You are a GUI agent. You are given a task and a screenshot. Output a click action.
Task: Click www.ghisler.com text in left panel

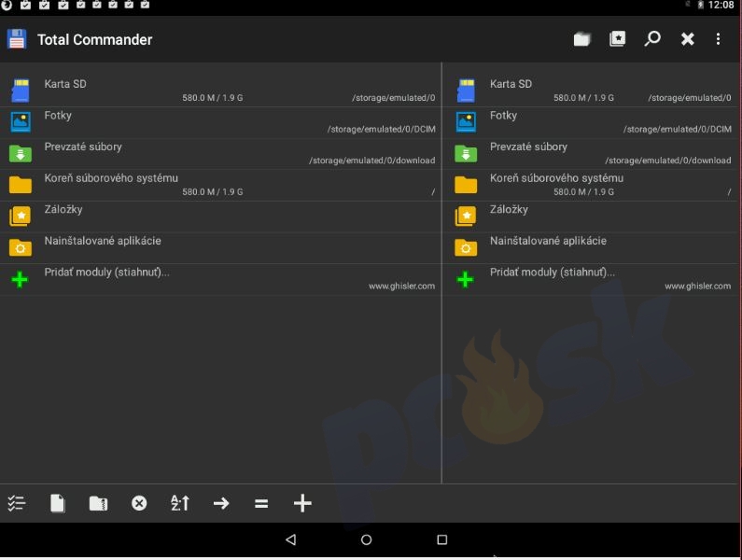(401, 286)
